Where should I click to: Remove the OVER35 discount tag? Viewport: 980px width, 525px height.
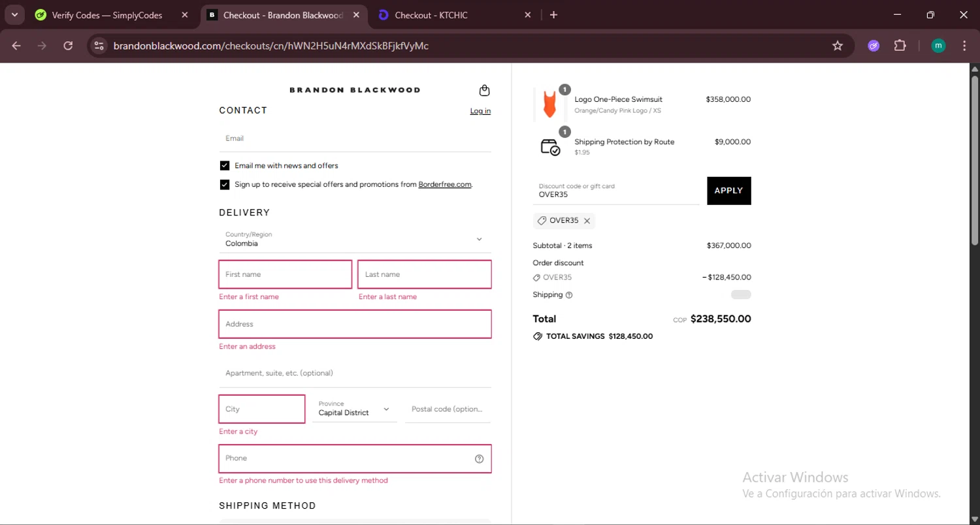pyautogui.click(x=587, y=221)
